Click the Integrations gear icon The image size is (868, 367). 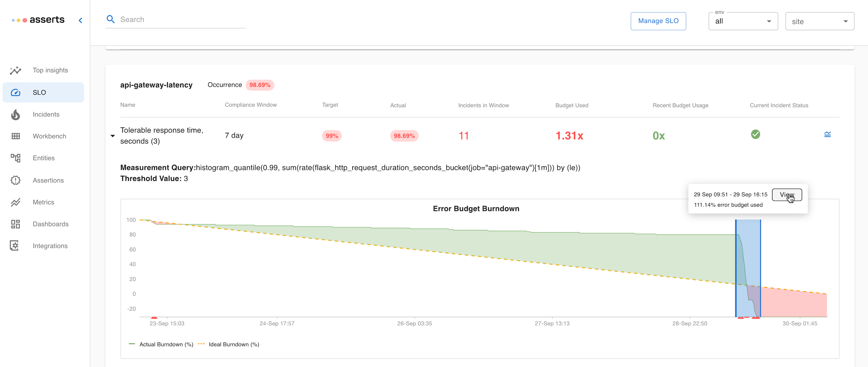click(15, 246)
